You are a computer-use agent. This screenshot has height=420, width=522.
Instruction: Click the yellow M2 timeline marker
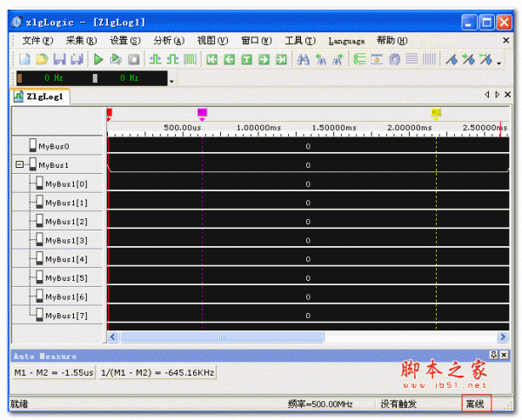[436, 114]
